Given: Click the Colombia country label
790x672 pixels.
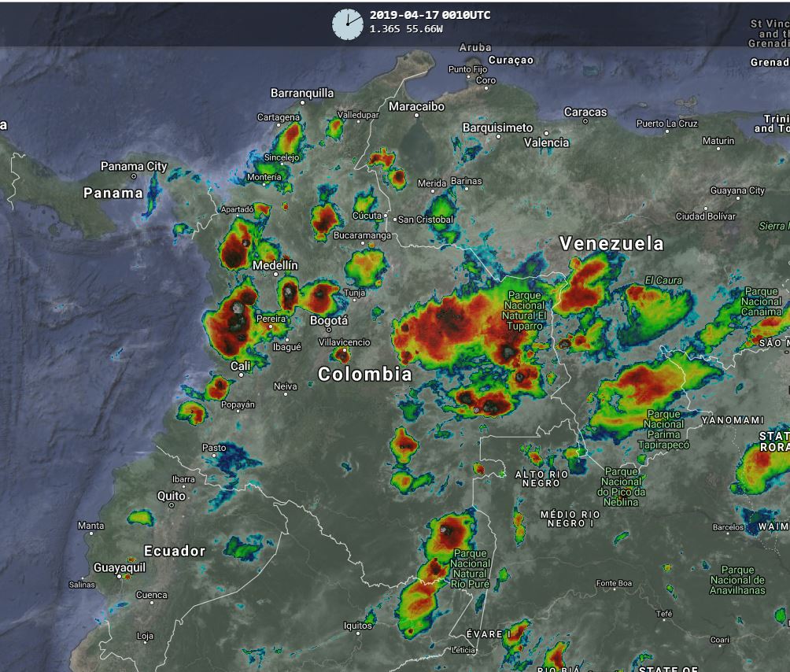Looking at the screenshot, I should pos(364,374).
